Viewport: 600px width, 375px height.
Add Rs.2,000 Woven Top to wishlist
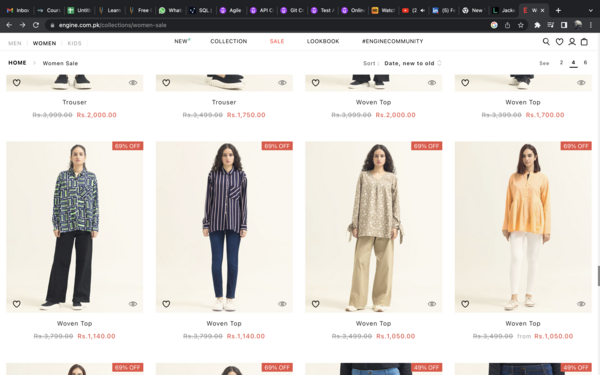(x=315, y=82)
